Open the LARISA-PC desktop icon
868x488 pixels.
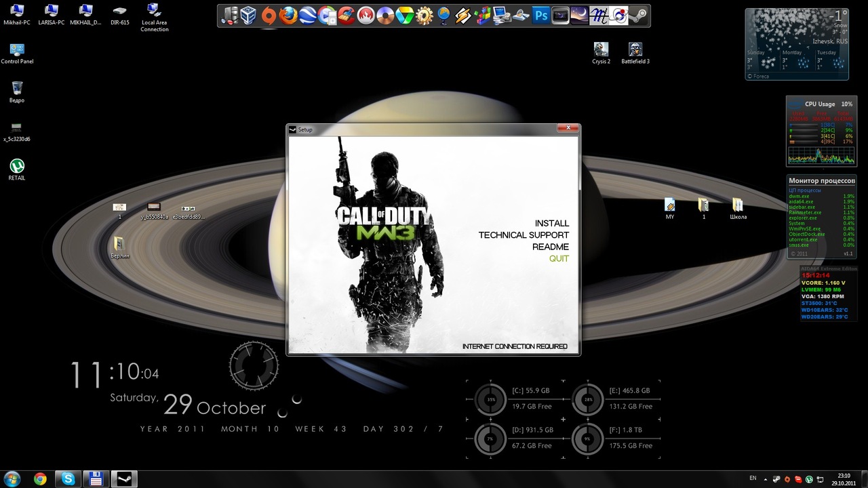tap(52, 14)
